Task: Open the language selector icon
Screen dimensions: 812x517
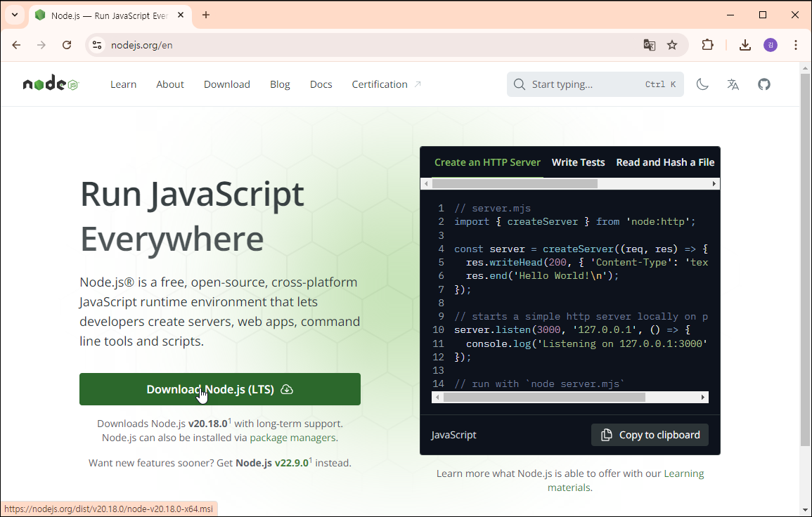Action: click(733, 84)
